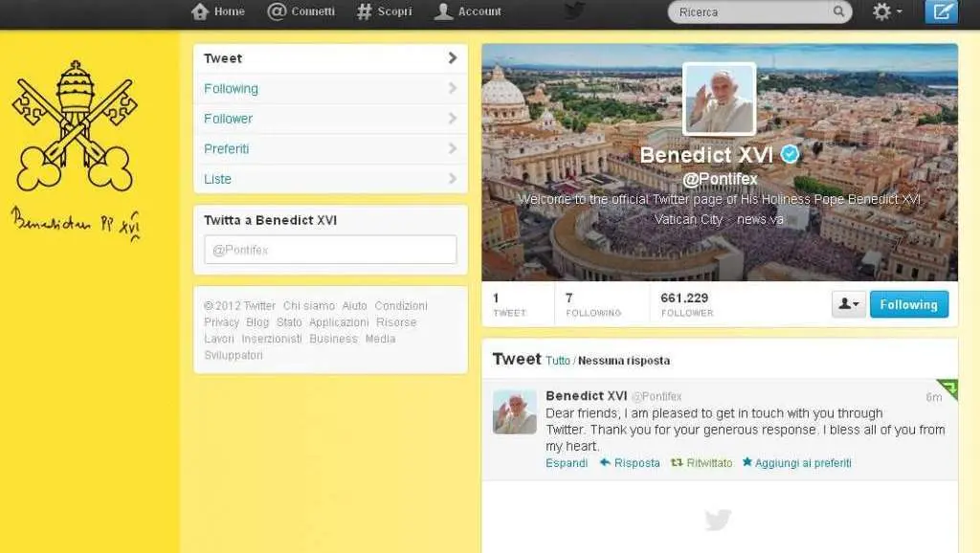
Task: Click the verified badge next to Benedict XVI
Action: pyautogui.click(x=791, y=154)
